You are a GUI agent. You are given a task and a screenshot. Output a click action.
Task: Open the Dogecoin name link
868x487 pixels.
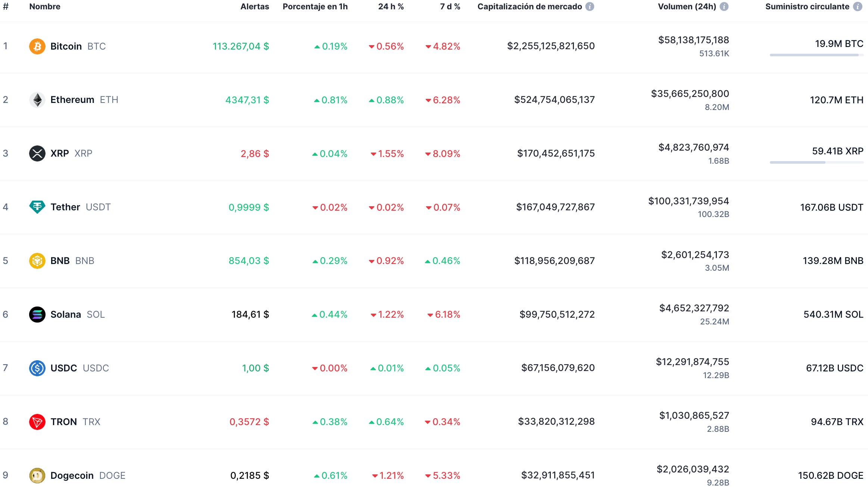pos(72,475)
